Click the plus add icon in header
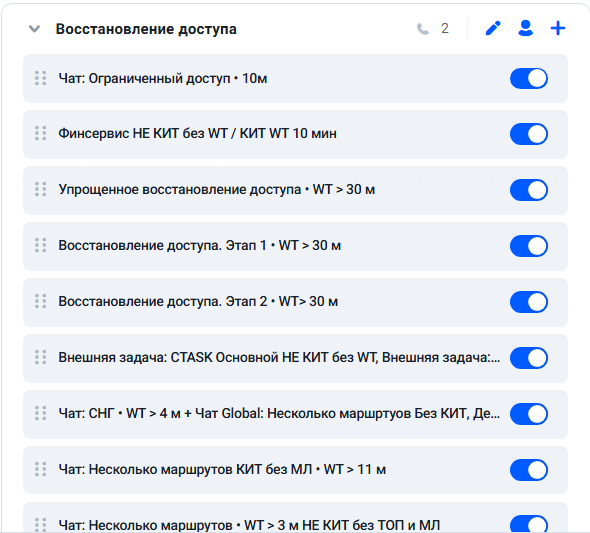This screenshot has width=590, height=533. tap(558, 28)
